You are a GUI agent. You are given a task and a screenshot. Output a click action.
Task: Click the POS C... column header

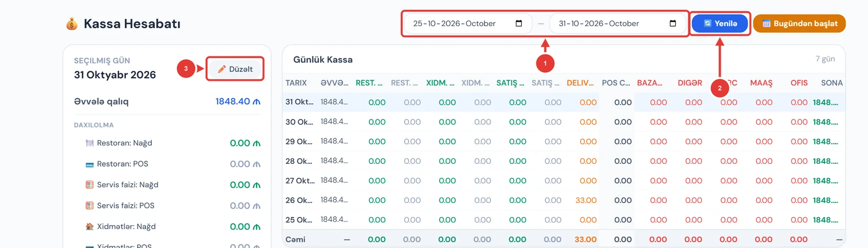[616, 83]
